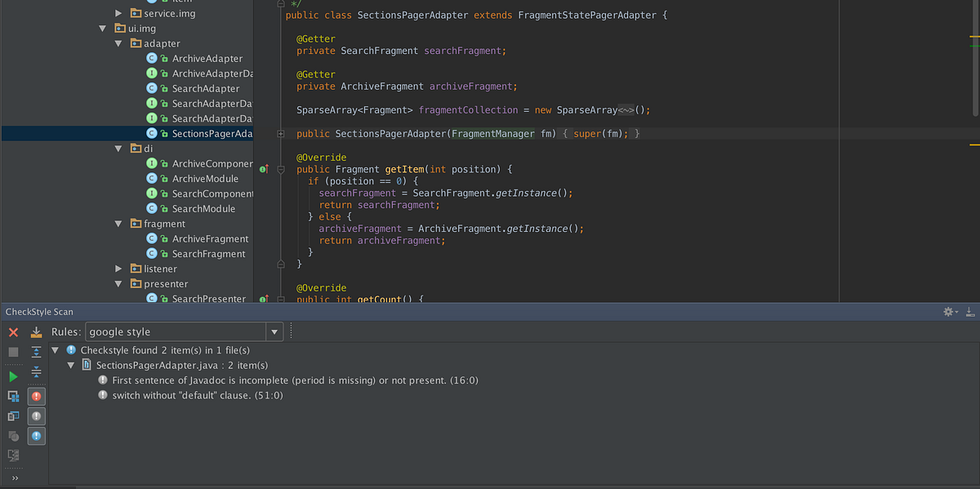Clear CheckStyle results with red X icon

point(12,331)
